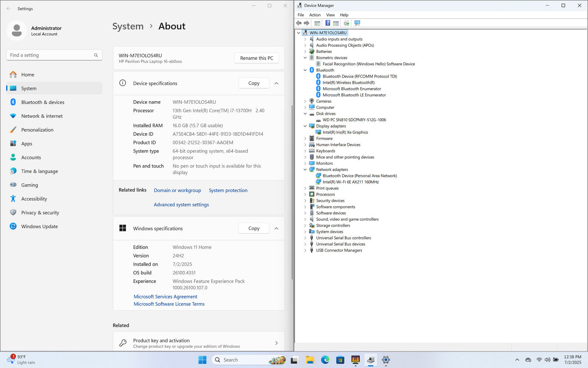Viewport: 588px width, 368px height.
Task: Click the Settings back arrow
Action: coord(9,8)
